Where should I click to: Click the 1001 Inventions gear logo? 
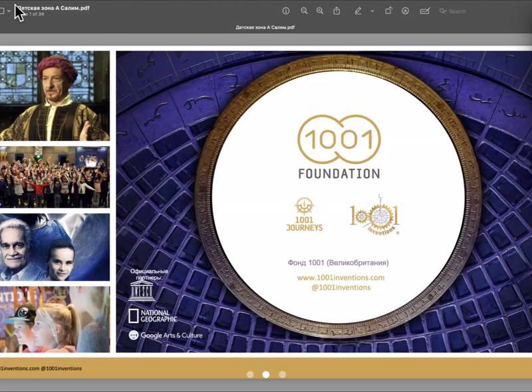click(x=375, y=215)
